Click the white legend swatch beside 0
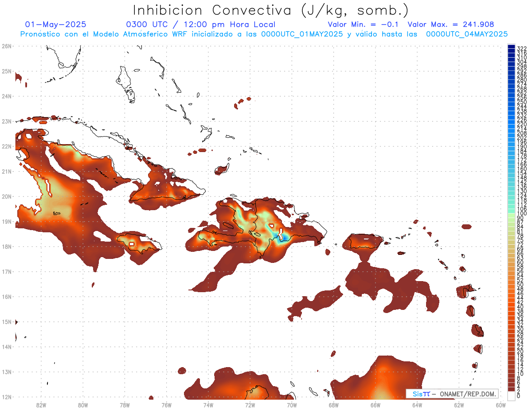Viewport: 532px width, 411px height. click(511, 395)
